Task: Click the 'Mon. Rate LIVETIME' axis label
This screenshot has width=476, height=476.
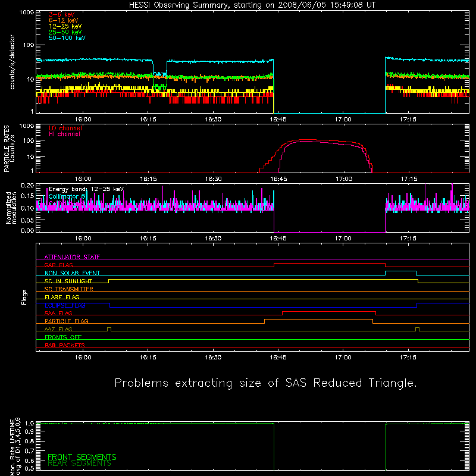Action: tap(12, 447)
